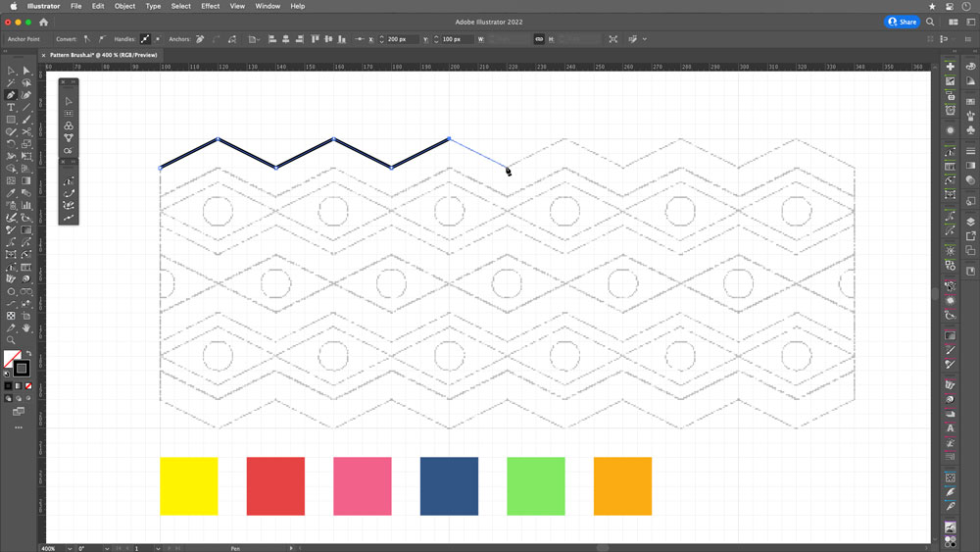Screen dimensions: 980x552
Task: Open the rotate view angle dropdown
Action: (107, 548)
